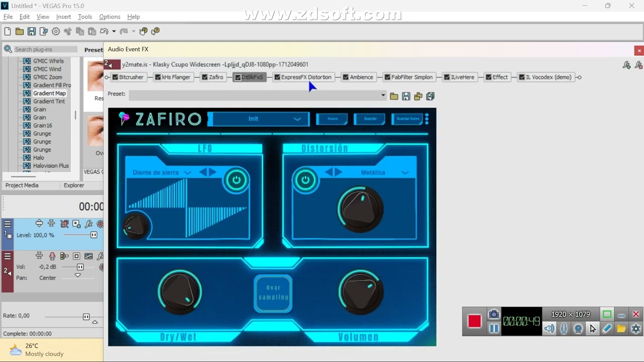Screen dimensions: 644x362
Task: Open track 1 hamburger menu
Action: [8, 224]
